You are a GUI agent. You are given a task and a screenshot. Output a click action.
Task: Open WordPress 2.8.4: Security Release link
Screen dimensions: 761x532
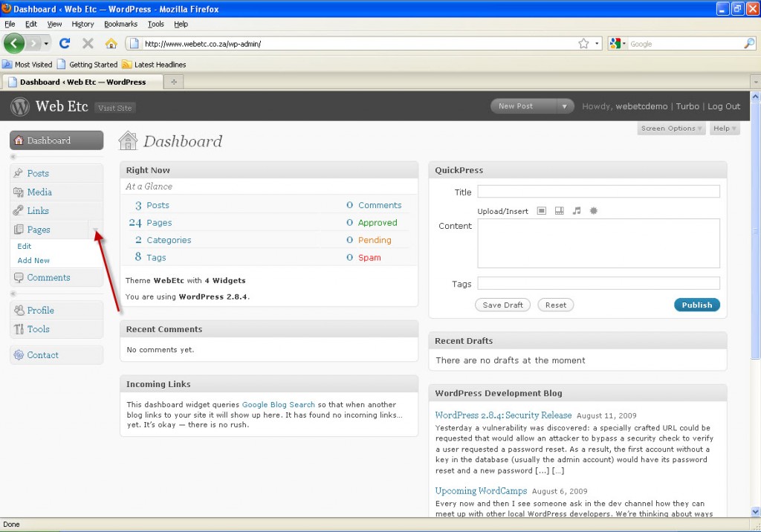tap(503, 415)
